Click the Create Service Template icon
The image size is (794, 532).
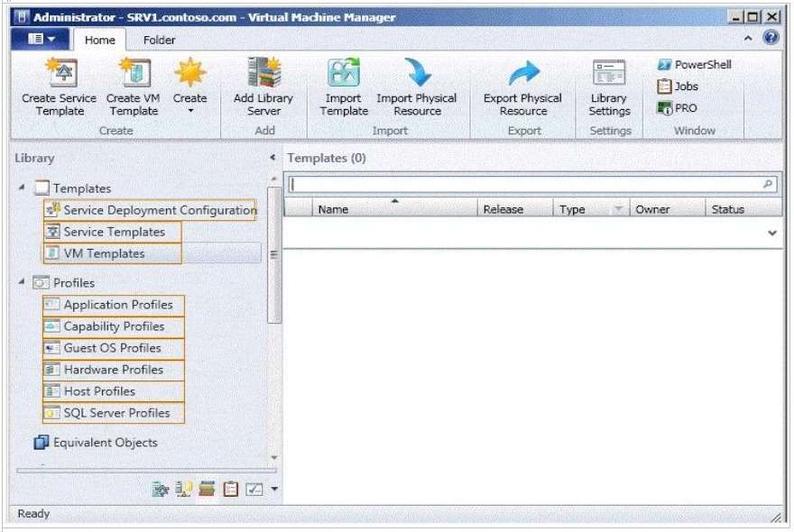[61, 72]
